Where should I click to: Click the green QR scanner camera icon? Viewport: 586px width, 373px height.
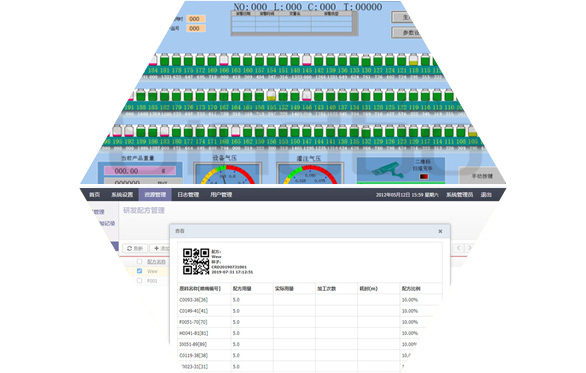tap(388, 170)
